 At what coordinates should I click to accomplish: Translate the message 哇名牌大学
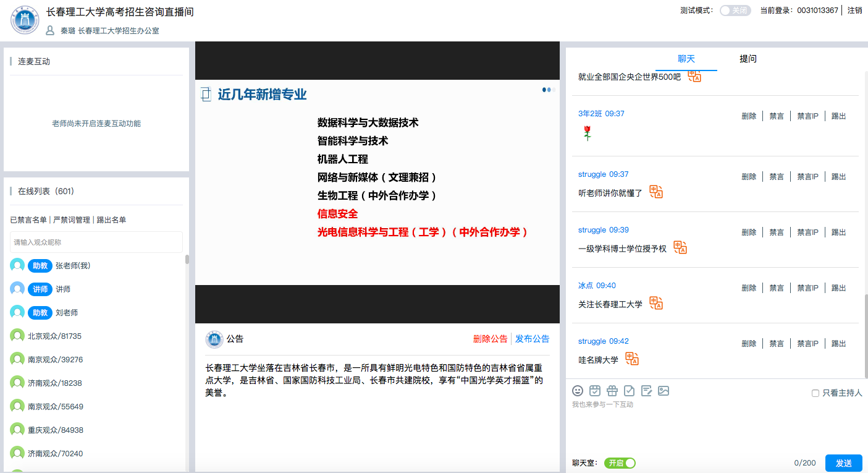[632, 359]
